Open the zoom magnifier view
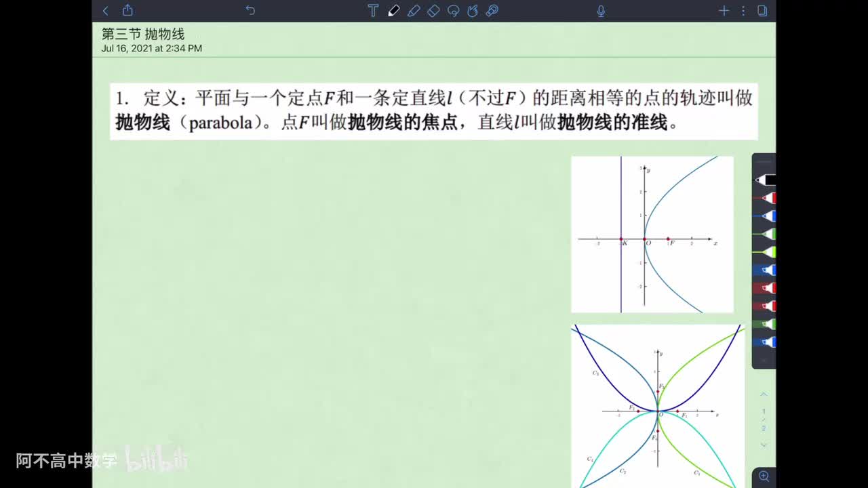 [x=764, y=476]
